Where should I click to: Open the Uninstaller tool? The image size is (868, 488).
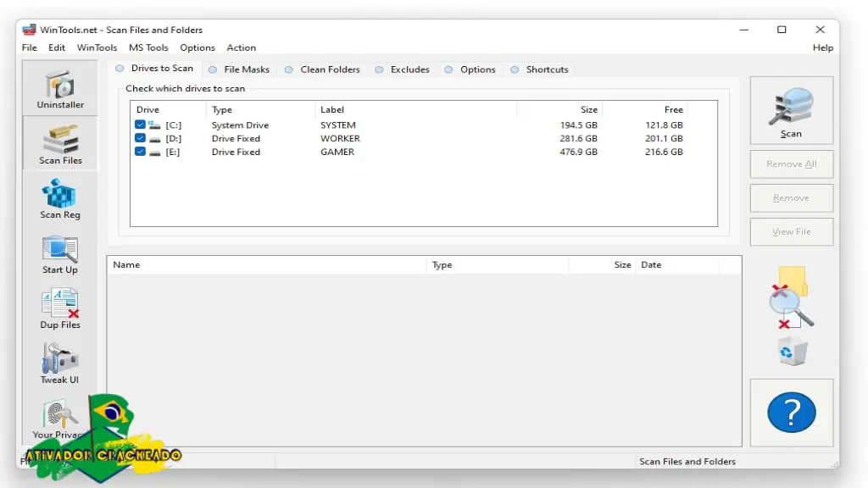coord(60,88)
